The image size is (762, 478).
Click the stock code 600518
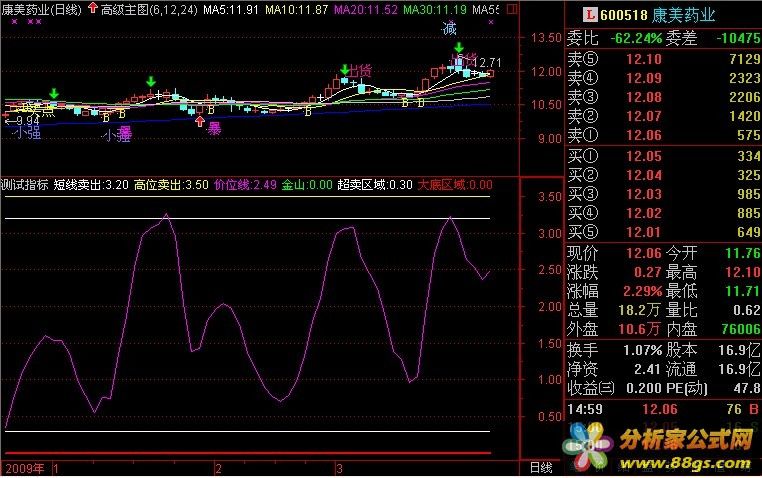point(624,16)
